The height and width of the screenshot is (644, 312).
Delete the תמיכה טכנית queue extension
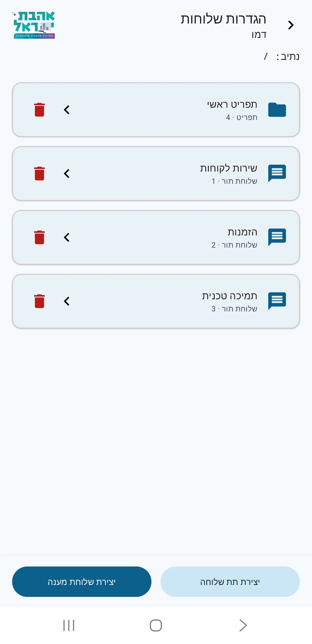(x=40, y=301)
